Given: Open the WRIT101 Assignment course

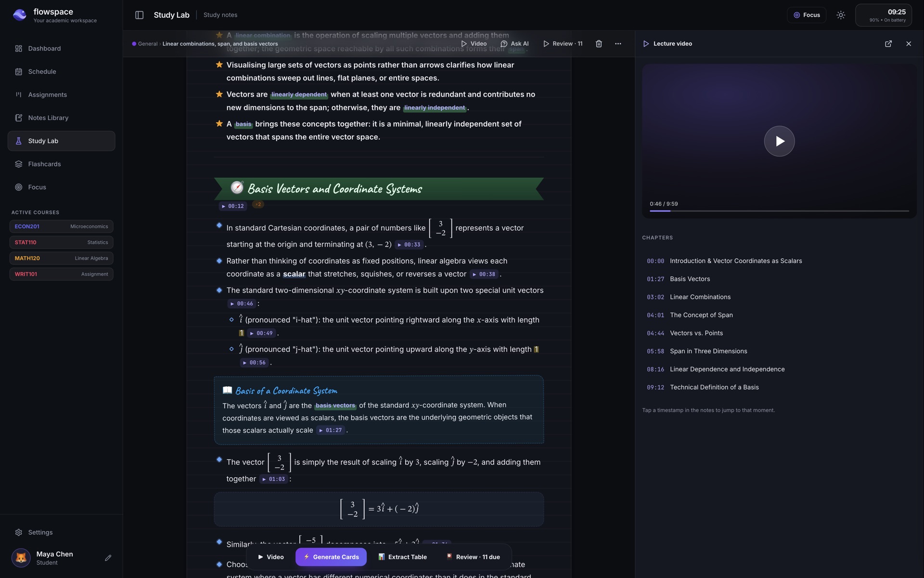Looking at the screenshot, I should pos(61,274).
